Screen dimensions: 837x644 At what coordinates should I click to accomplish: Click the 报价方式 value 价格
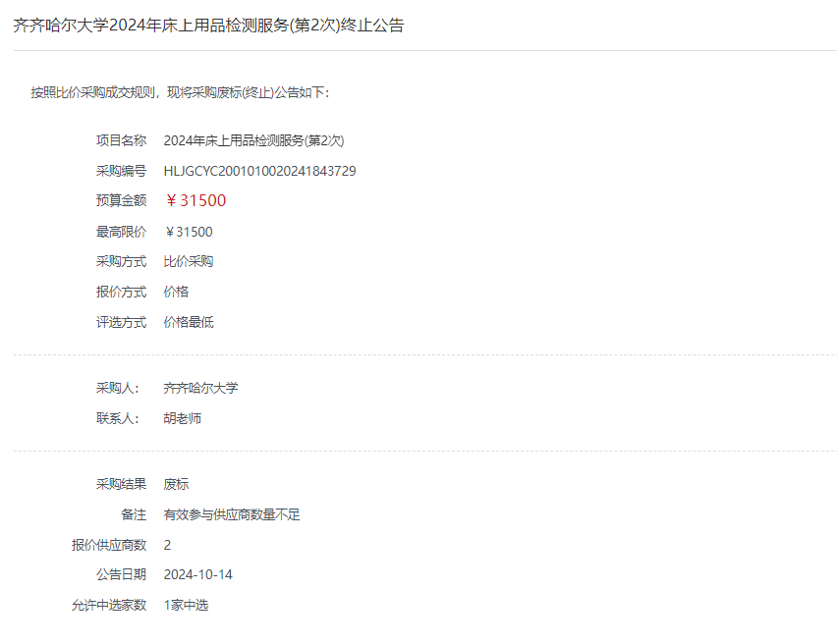176,292
